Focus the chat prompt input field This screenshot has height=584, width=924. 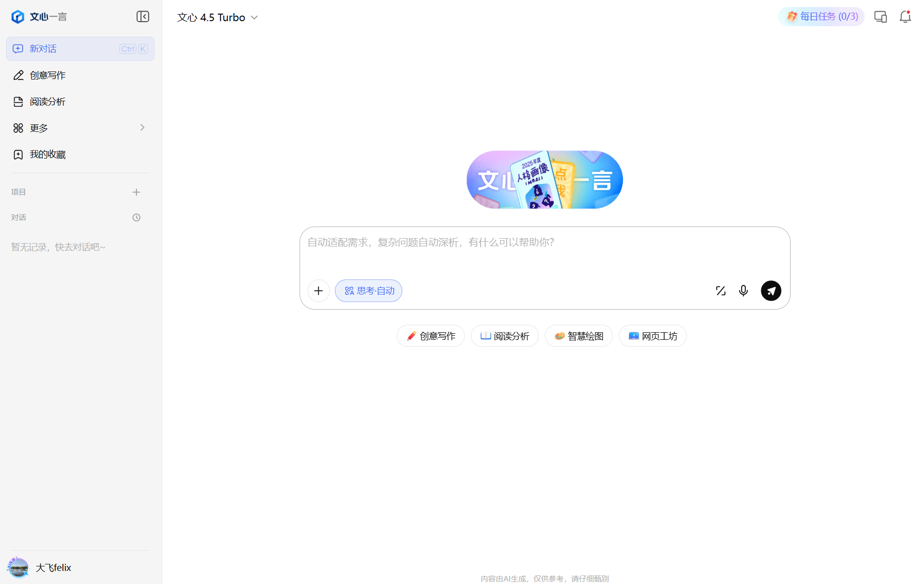click(545, 252)
